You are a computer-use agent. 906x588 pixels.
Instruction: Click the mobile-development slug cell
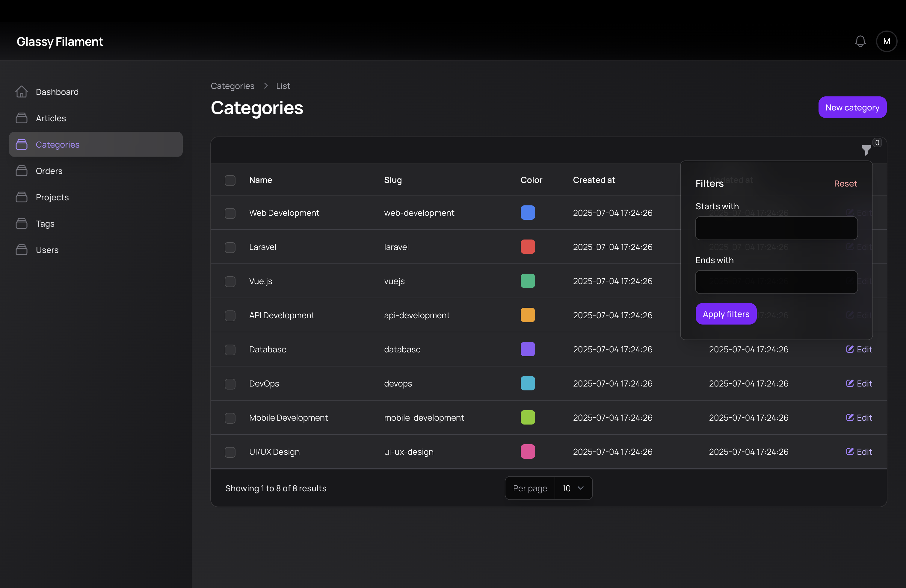coord(424,418)
